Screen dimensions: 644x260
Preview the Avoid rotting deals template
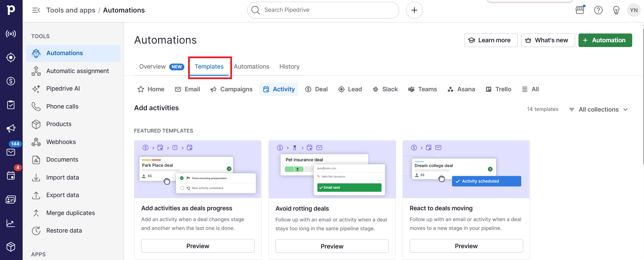(x=332, y=246)
